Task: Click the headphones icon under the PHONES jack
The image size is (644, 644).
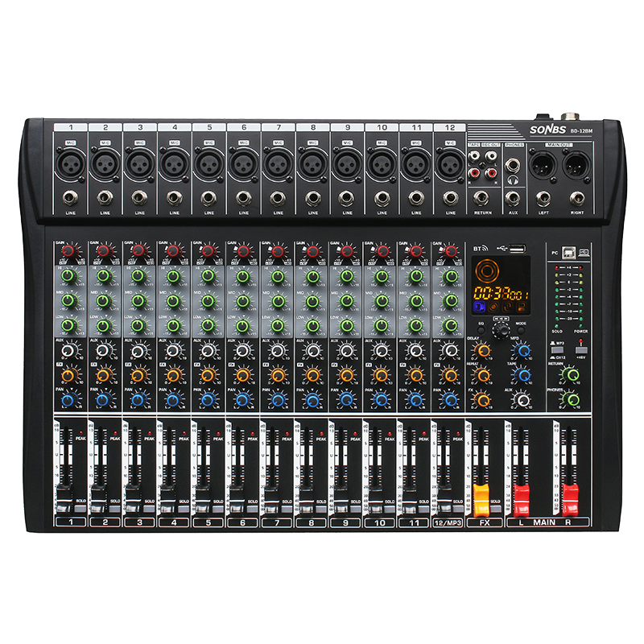Action: pyautogui.click(x=513, y=180)
